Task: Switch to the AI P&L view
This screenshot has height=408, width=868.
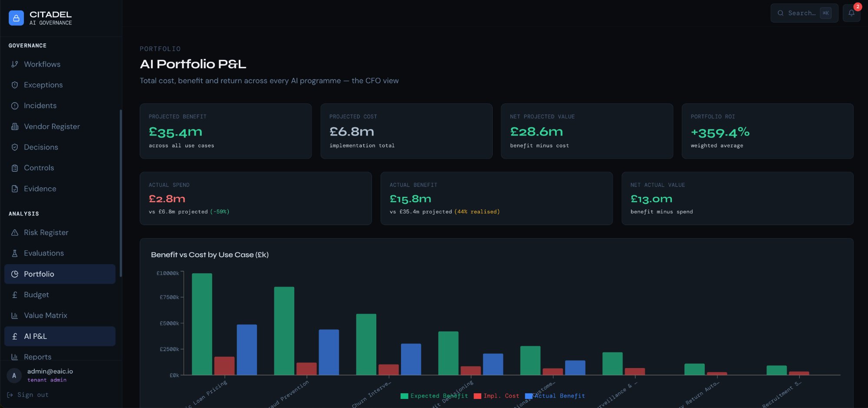Action: click(59, 336)
